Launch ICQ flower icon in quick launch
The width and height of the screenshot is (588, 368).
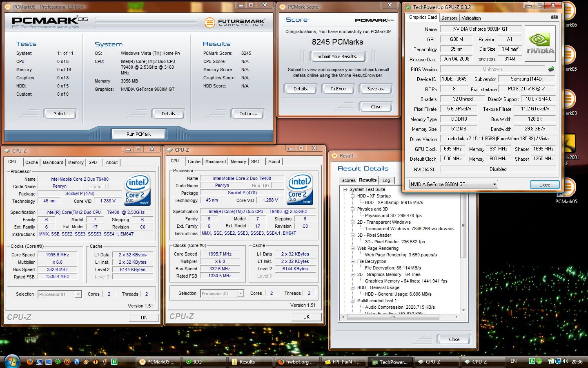click(x=58, y=361)
